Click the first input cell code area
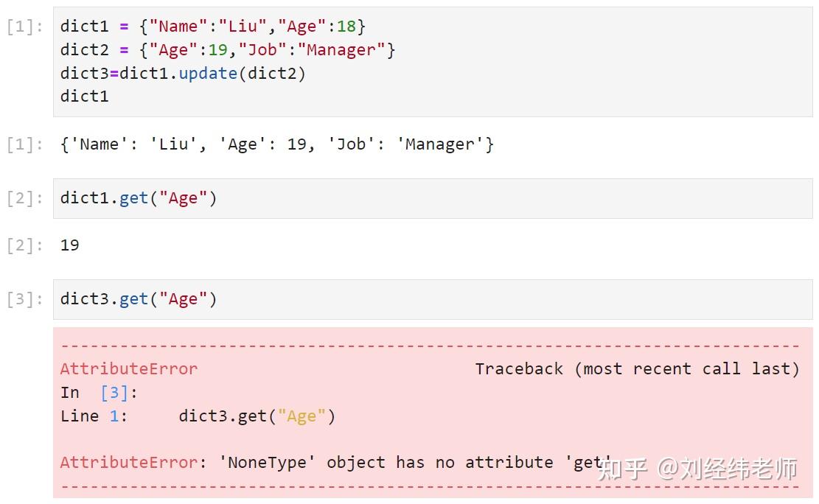The image size is (819, 504). click(433, 62)
